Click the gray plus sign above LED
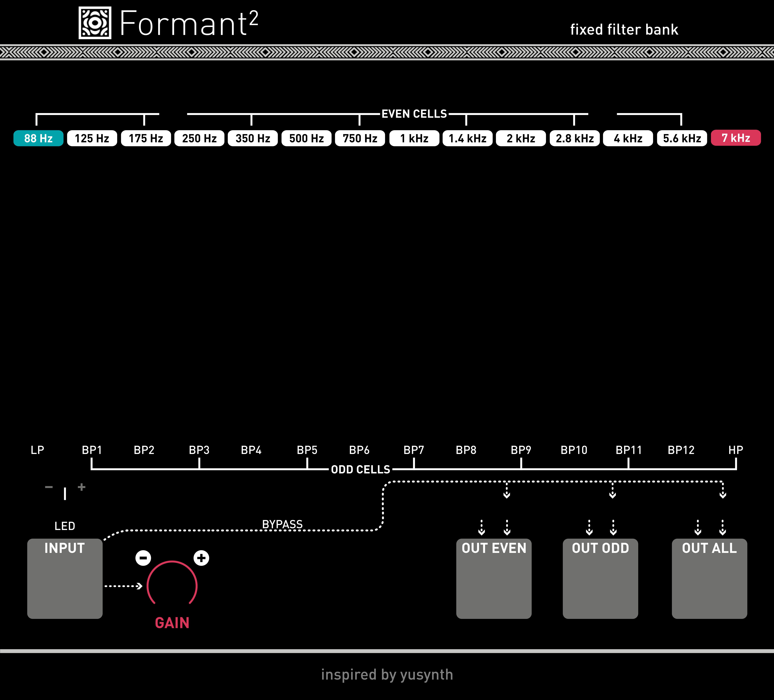Screen dimensions: 774x700 coord(81,487)
